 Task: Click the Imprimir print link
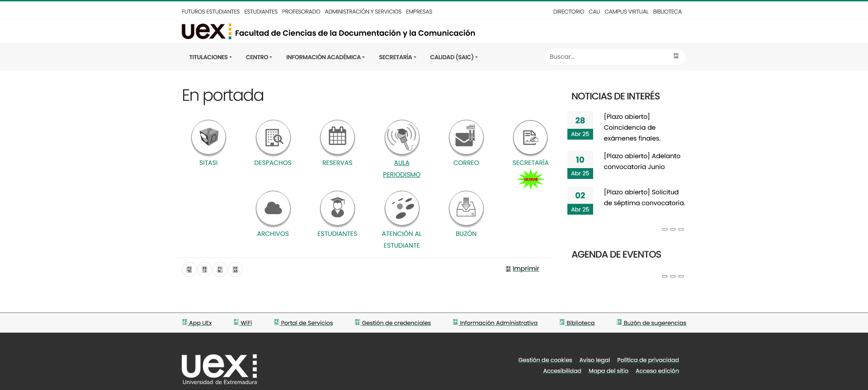click(x=525, y=268)
